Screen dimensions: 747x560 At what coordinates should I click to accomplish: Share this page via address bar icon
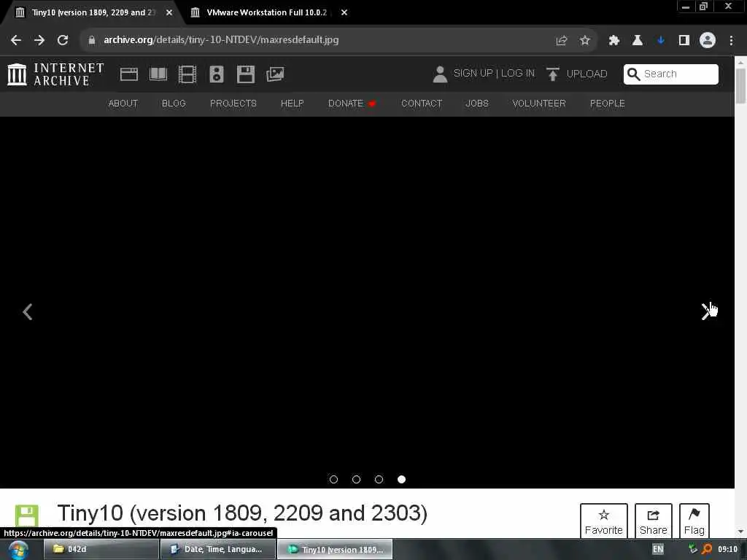point(562,41)
